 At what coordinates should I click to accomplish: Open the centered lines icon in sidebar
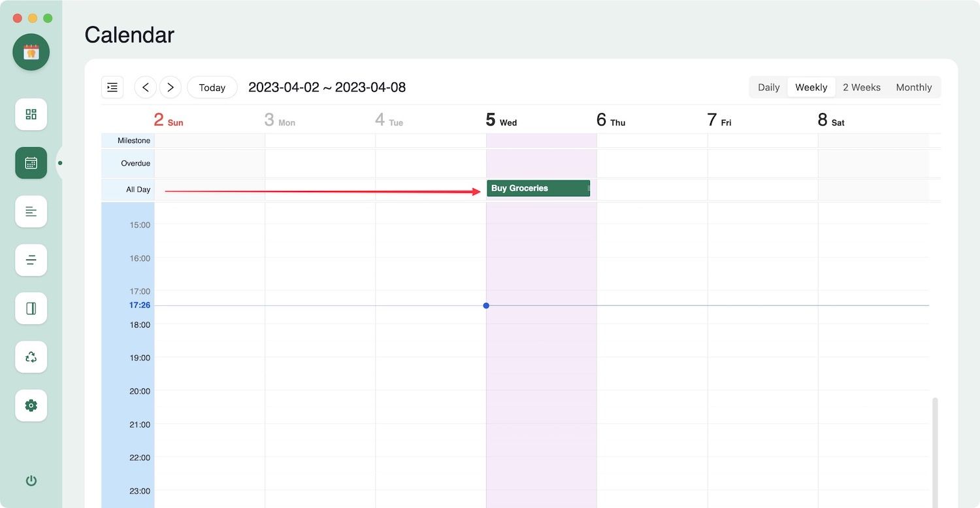pyautogui.click(x=31, y=260)
